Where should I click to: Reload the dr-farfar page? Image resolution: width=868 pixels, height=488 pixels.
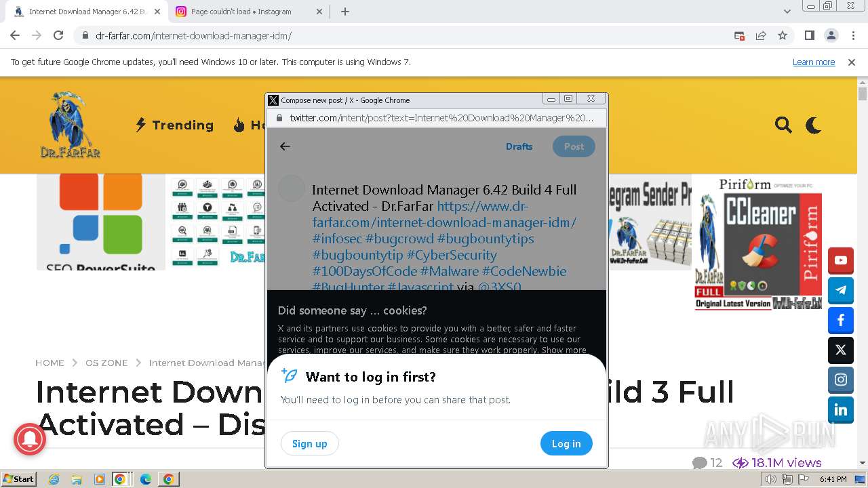(58, 35)
